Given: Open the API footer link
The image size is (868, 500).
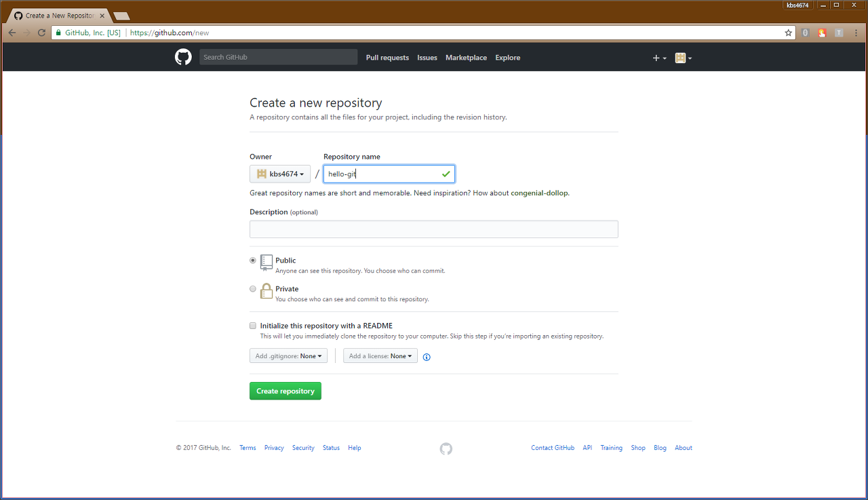Looking at the screenshot, I should (587, 448).
